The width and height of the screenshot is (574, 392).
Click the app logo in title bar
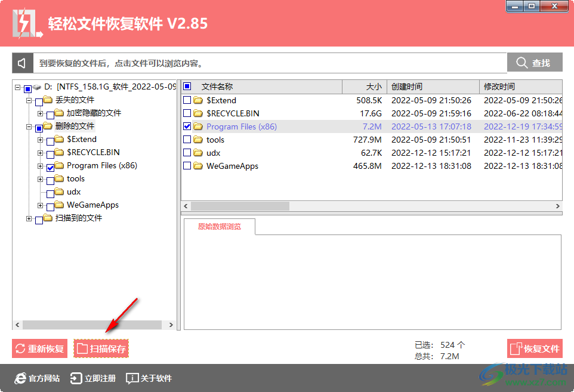[x=26, y=24]
